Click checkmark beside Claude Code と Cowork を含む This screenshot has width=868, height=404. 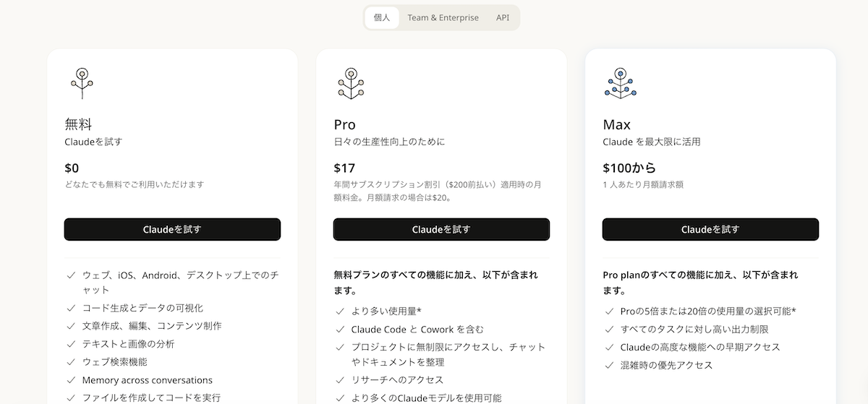pos(340,330)
